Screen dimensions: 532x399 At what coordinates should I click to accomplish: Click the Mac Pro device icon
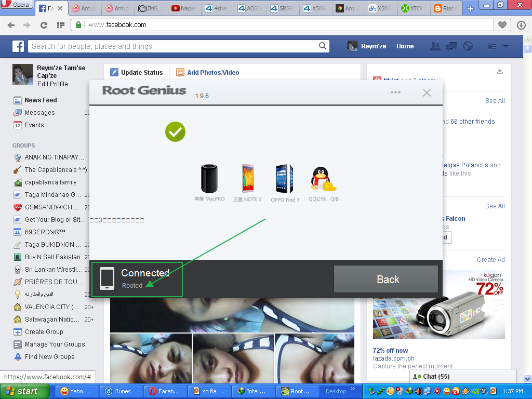[x=209, y=179]
